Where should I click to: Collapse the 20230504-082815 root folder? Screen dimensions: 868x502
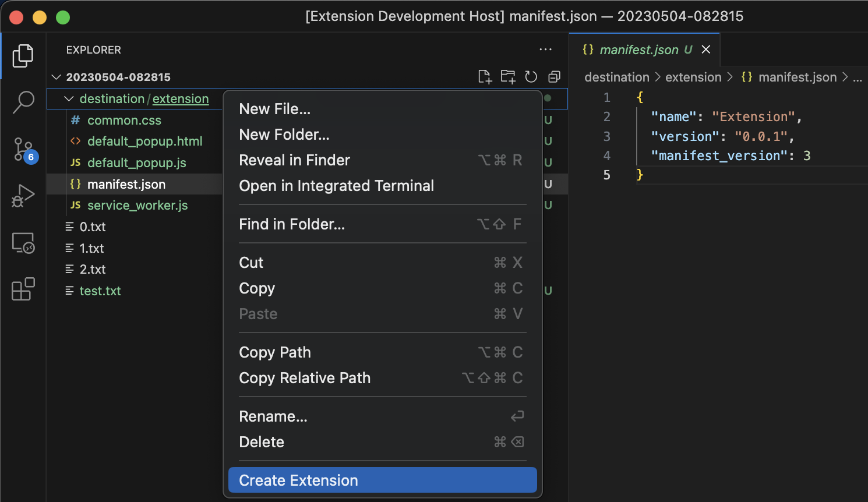tap(57, 77)
